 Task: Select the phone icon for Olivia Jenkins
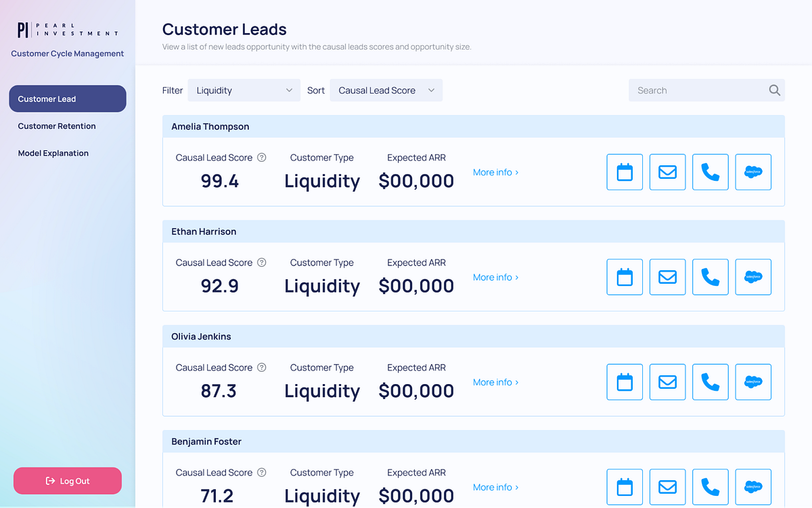[710, 381]
